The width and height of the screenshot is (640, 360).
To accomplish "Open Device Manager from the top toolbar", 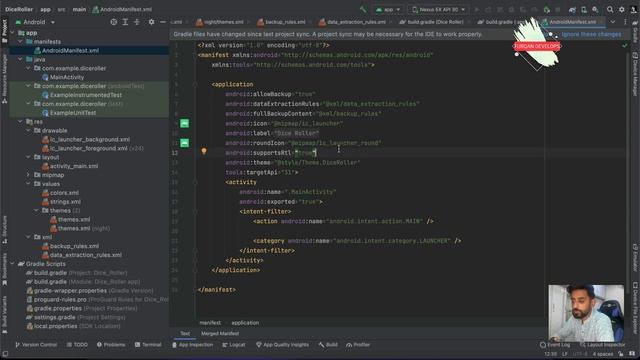I will pos(584,9).
